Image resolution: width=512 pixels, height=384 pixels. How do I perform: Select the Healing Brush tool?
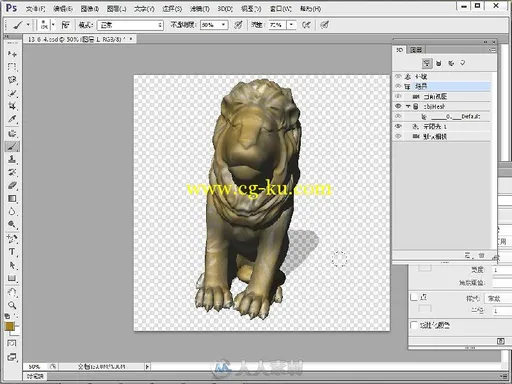[x=12, y=133]
